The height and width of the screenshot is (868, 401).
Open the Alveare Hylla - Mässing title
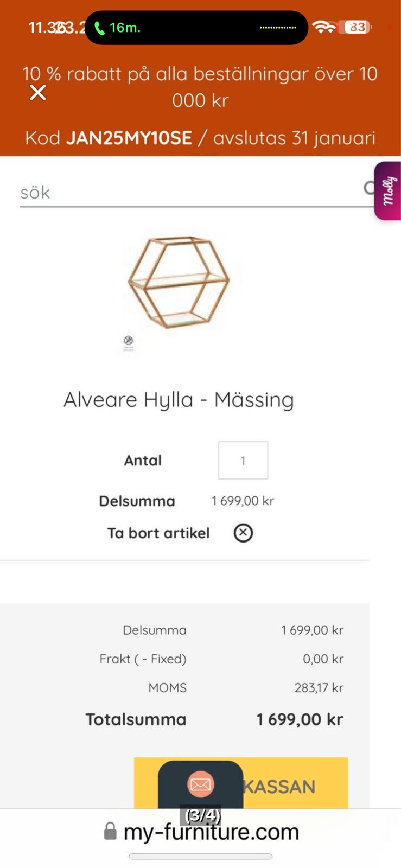tap(179, 400)
